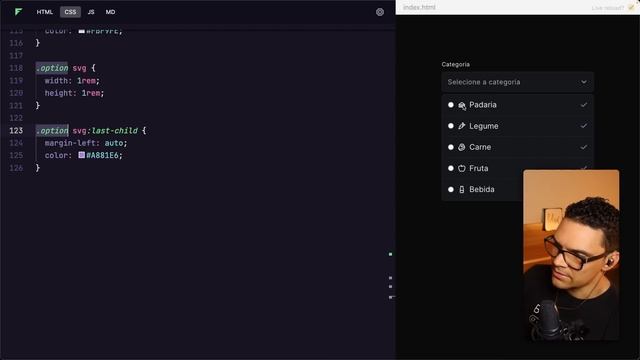Click the Live reload label text
640x360 pixels.
coord(608,8)
